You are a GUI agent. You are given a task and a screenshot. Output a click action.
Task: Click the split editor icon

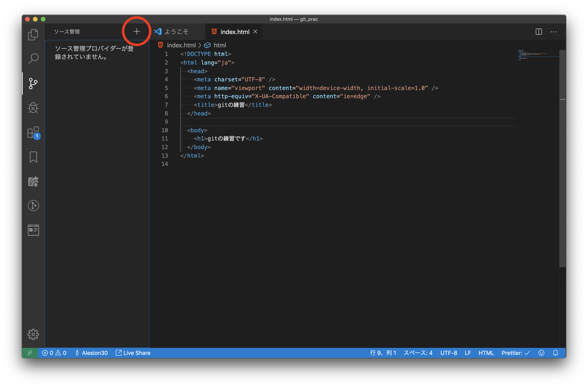point(539,31)
